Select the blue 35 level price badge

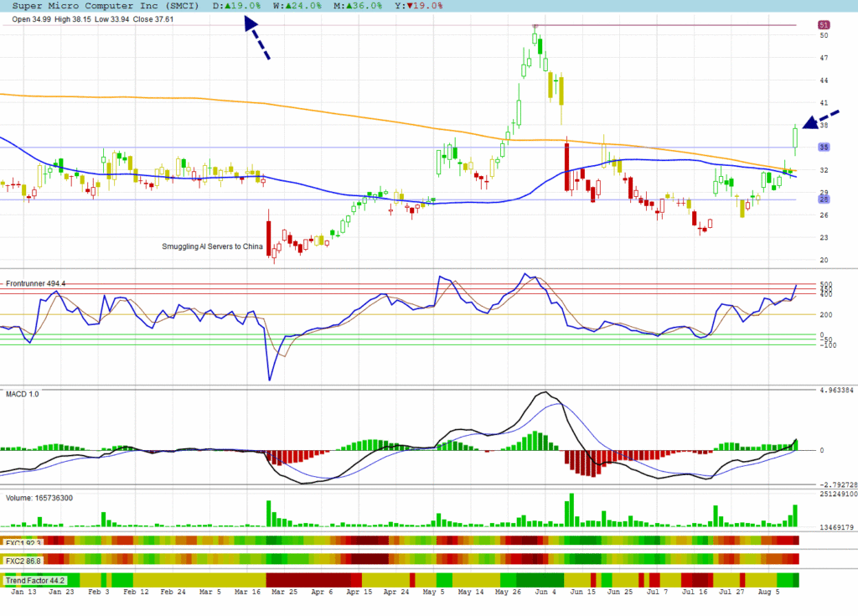[x=824, y=147]
